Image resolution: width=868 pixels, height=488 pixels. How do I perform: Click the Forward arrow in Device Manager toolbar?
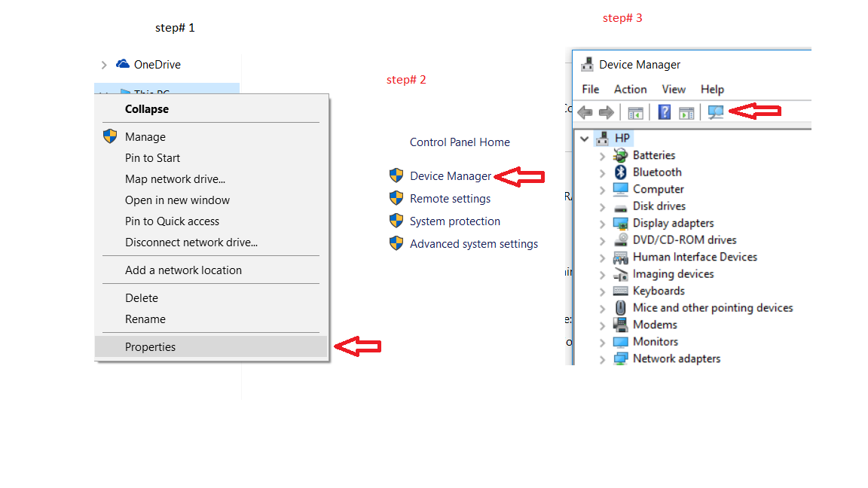tap(607, 113)
